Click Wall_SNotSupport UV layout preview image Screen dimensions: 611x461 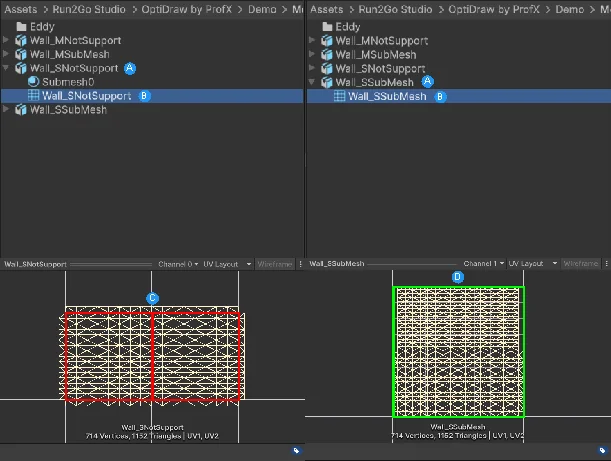click(x=152, y=355)
